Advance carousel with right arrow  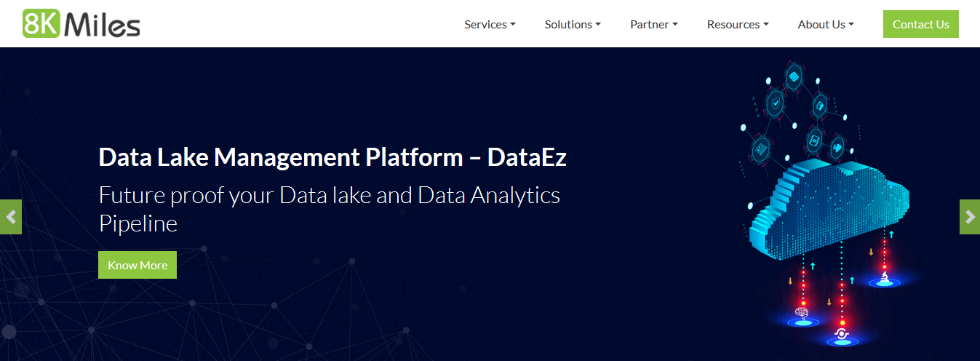click(x=970, y=217)
